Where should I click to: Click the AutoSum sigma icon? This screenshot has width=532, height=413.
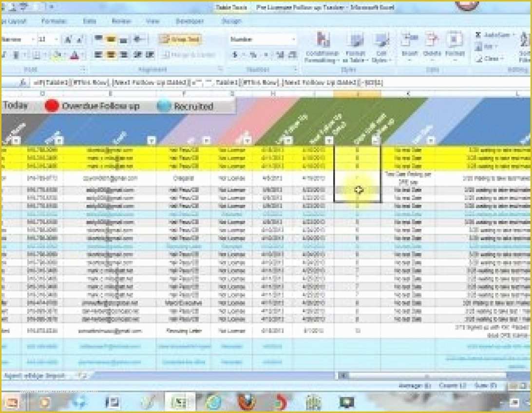(x=478, y=35)
